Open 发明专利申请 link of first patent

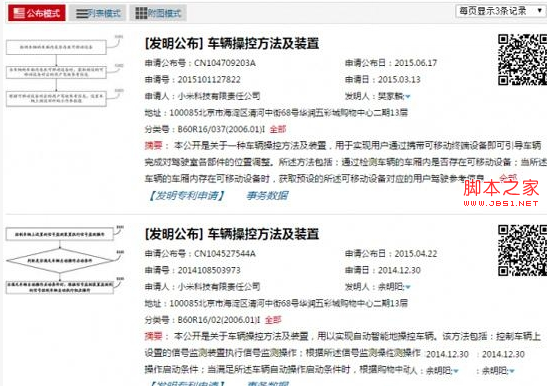[x=187, y=195]
